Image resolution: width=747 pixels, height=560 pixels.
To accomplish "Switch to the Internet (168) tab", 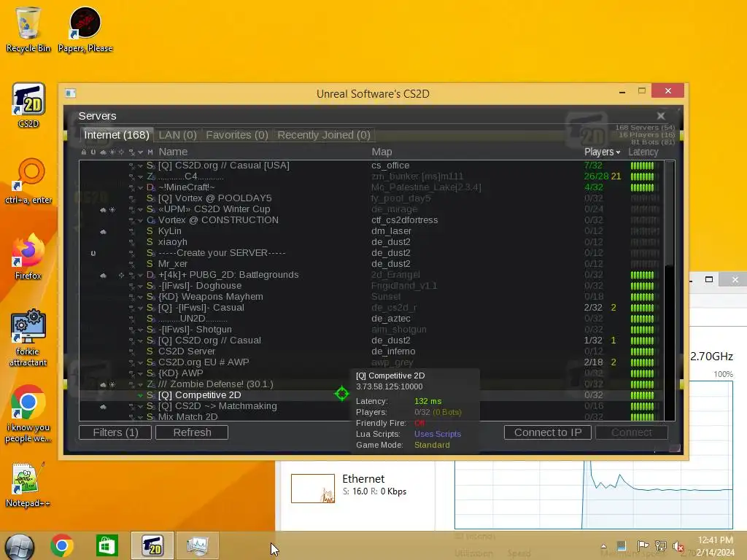I will click(117, 135).
